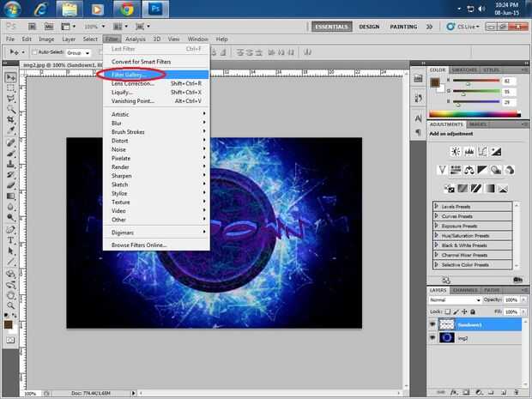Select the Rectangular Marquee tool
This screenshot has width=532, height=399.
point(11,88)
